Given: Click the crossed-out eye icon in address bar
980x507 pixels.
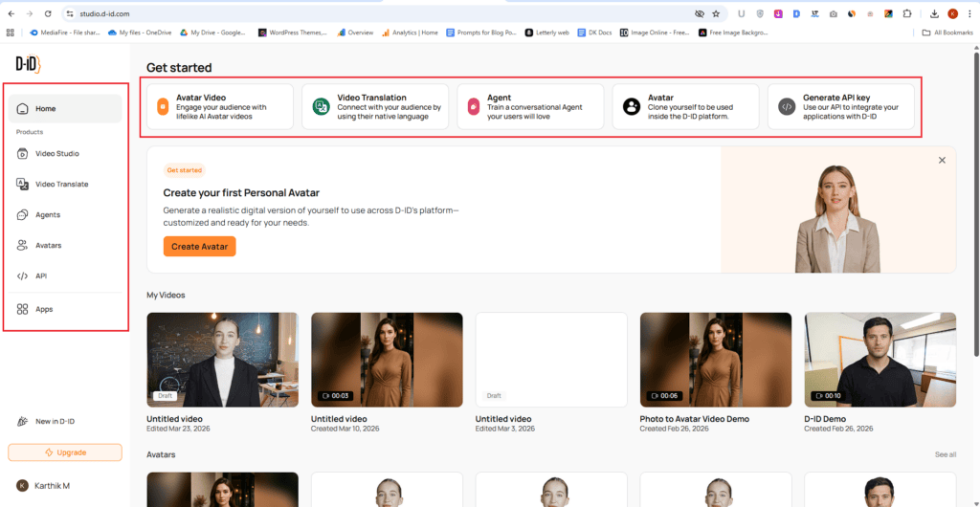Looking at the screenshot, I should click(x=699, y=13).
